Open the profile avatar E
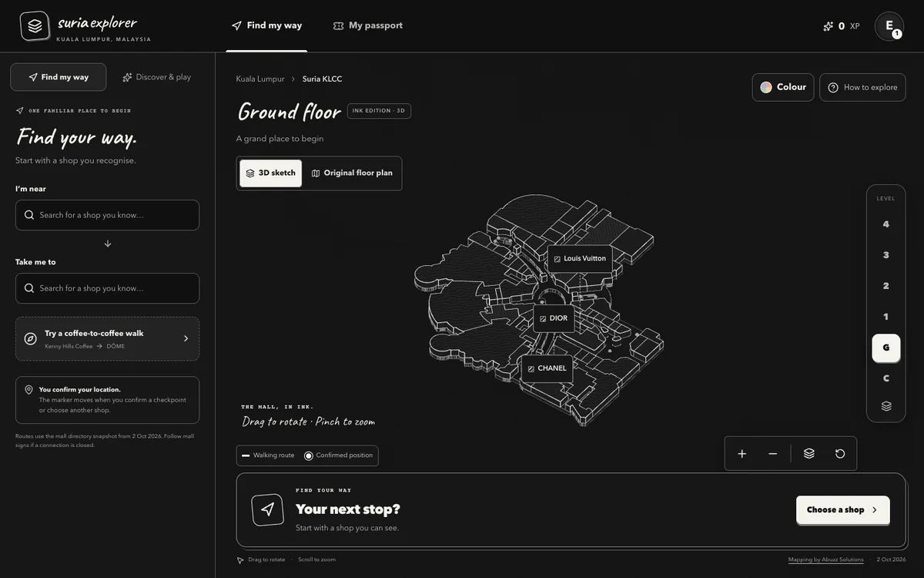924x578 pixels. point(889,26)
